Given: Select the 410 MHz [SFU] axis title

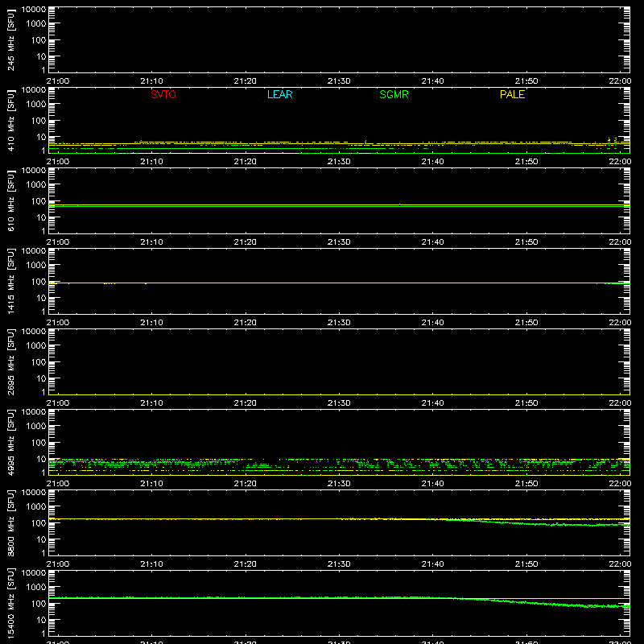Looking at the screenshot, I should (11, 120).
